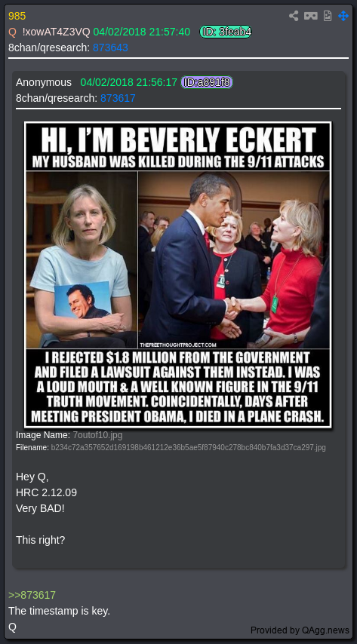
Task: Click image name 7outof10.jpg
Action: (x=97, y=435)
